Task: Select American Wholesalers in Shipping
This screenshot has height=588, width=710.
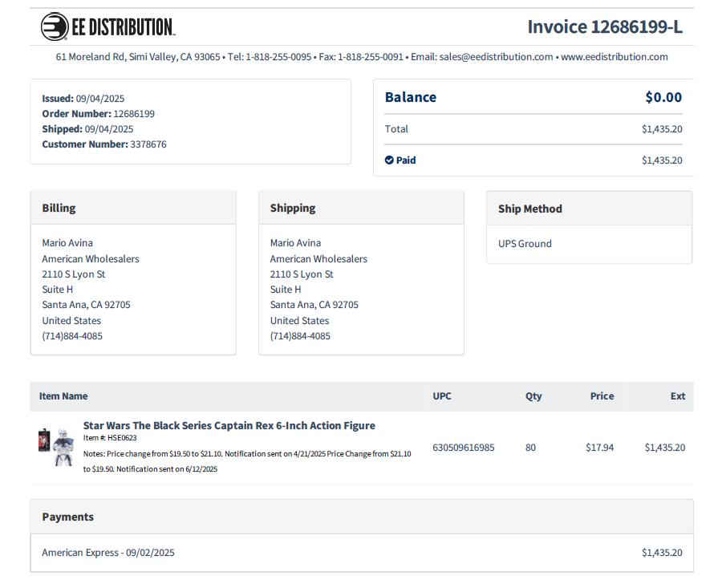Action: [318, 259]
